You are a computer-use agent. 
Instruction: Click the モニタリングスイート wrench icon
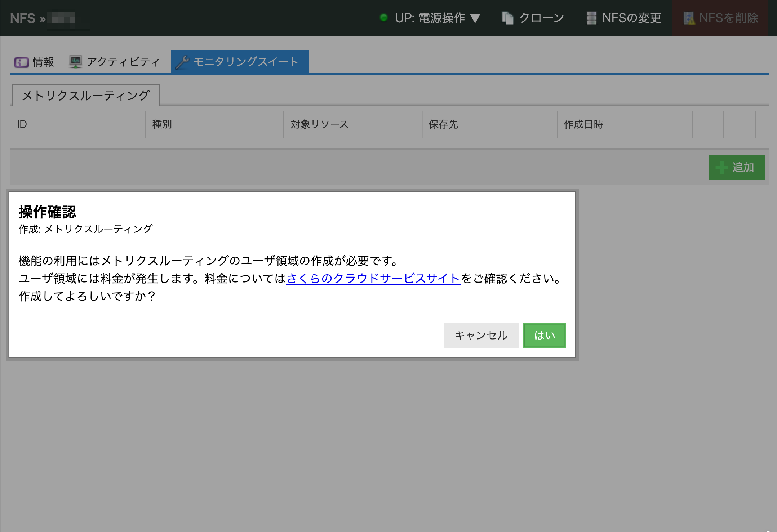[182, 62]
